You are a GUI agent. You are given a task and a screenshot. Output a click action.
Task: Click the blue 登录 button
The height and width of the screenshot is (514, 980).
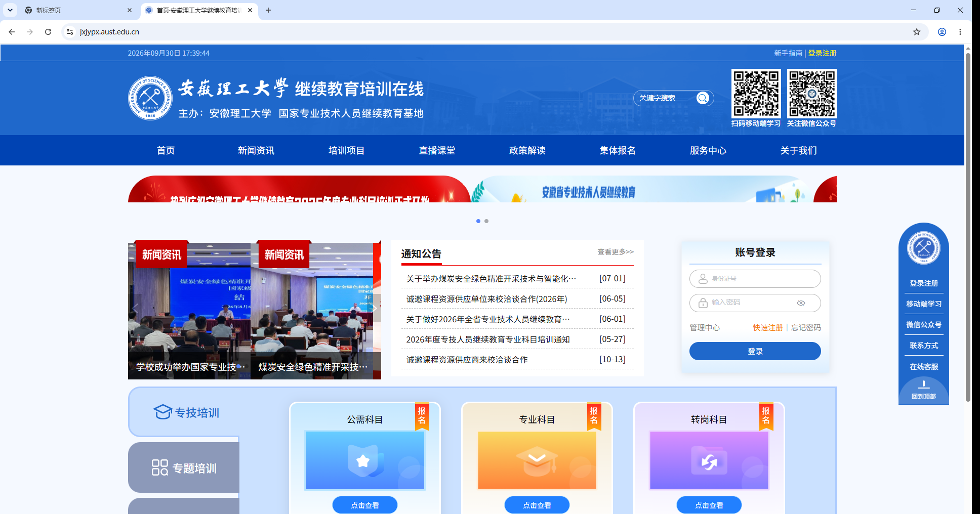755,351
